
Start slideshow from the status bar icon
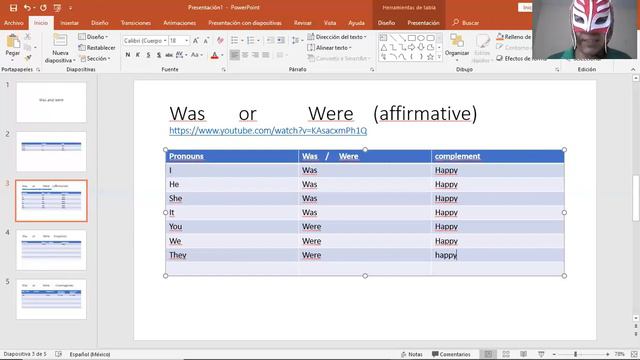pyautogui.click(x=541, y=354)
